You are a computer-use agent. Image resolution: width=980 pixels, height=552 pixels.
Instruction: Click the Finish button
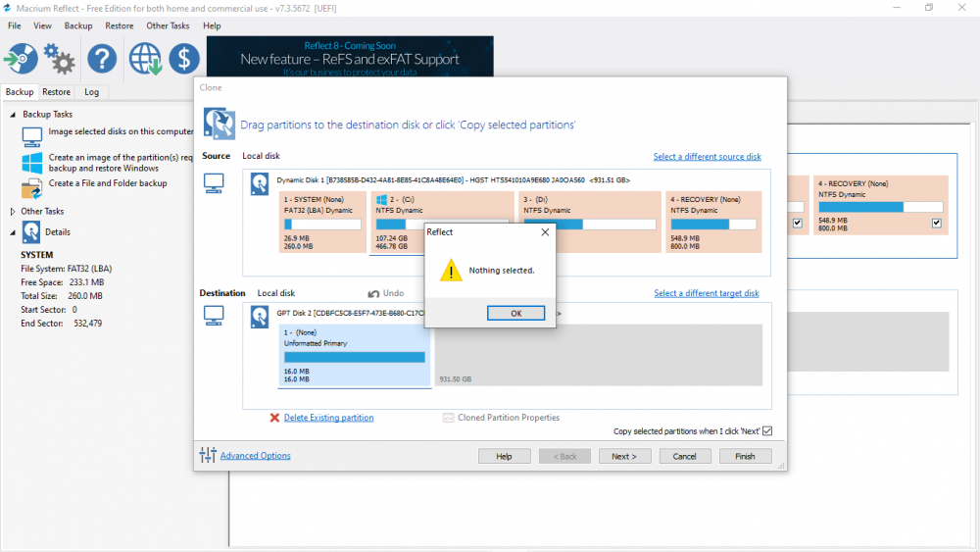[745, 456]
